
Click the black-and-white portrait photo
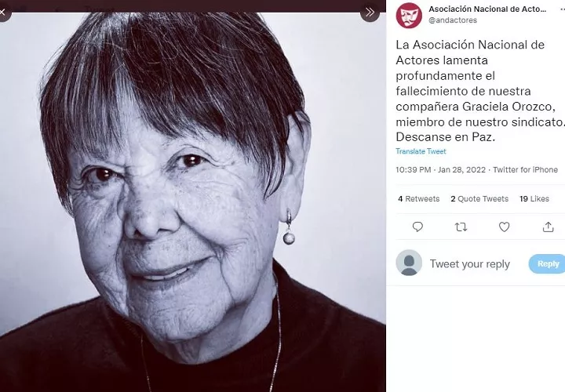pyautogui.click(x=192, y=196)
